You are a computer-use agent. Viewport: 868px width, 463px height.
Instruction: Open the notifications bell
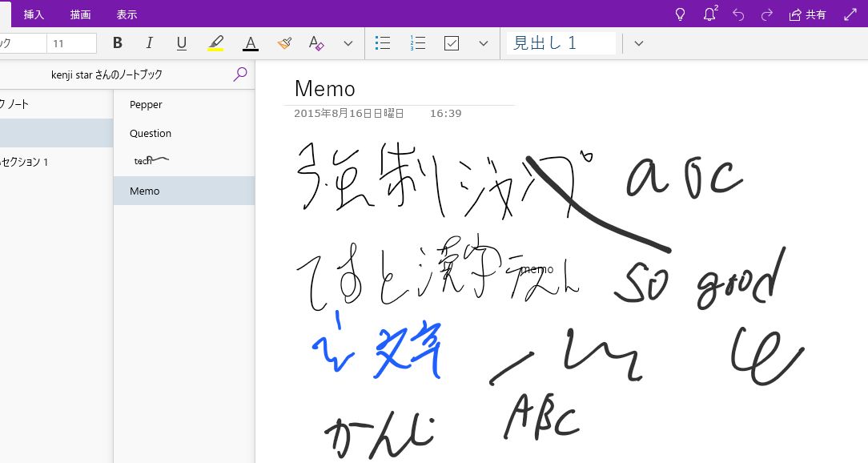(x=709, y=14)
